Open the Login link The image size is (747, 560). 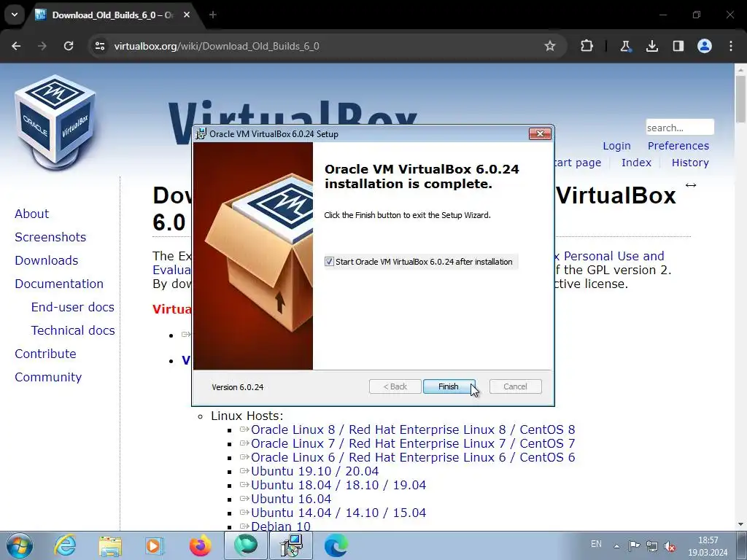click(x=616, y=146)
